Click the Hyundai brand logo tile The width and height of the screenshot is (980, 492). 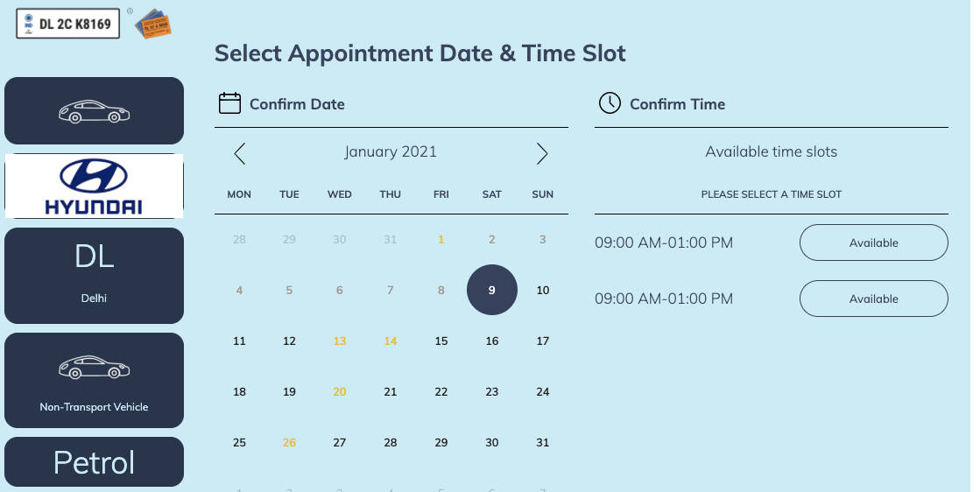pyautogui.click(x=94, y=186)
